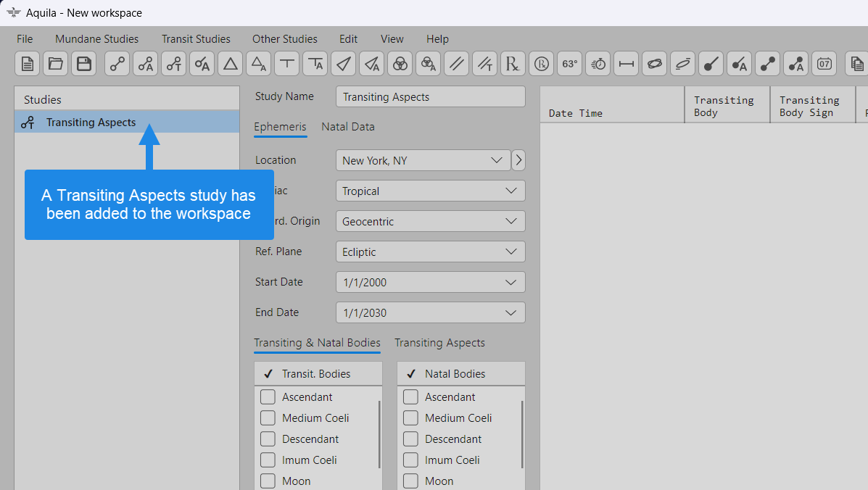This screenshot has height=490, width=868.
Task: Click the two hollow connected circles icon
Action: (117, 64)
